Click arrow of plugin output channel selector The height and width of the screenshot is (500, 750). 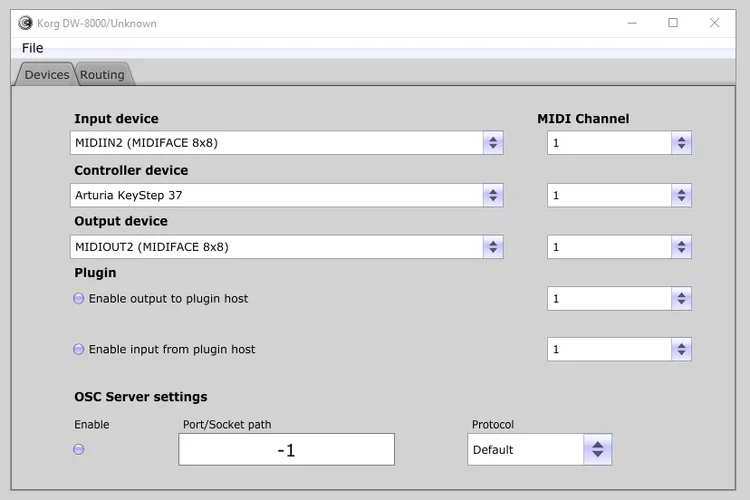pyautogui.click(x=682, y=299)
